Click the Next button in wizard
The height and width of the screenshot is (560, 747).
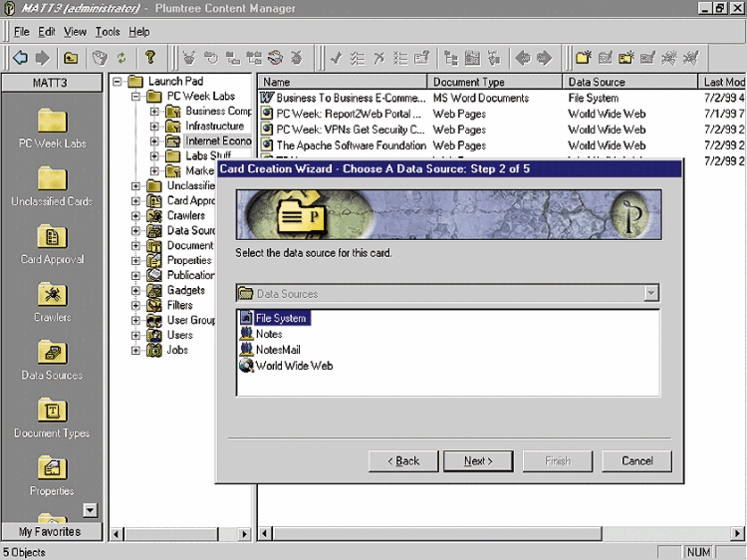tap(478, 461)
